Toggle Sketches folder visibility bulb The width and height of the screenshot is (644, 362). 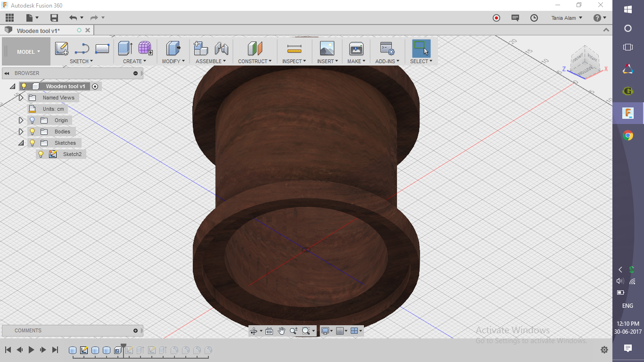point(33,143)
